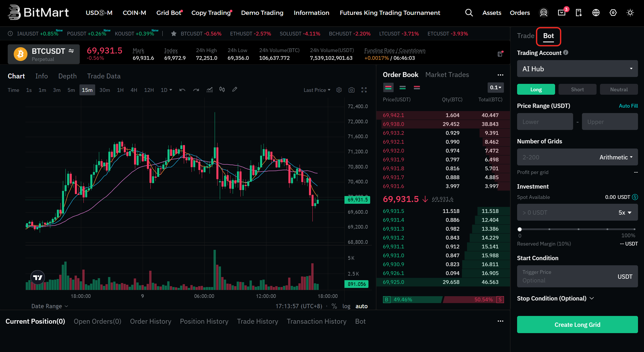Click the clock icon in ticker bar

pyautogui.click(x=10, y=34)
